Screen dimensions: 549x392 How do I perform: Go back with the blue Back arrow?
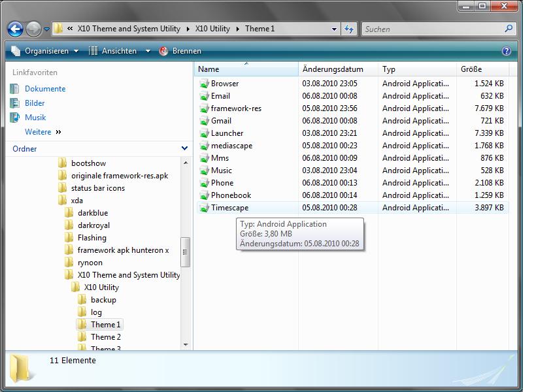(16, 29)
